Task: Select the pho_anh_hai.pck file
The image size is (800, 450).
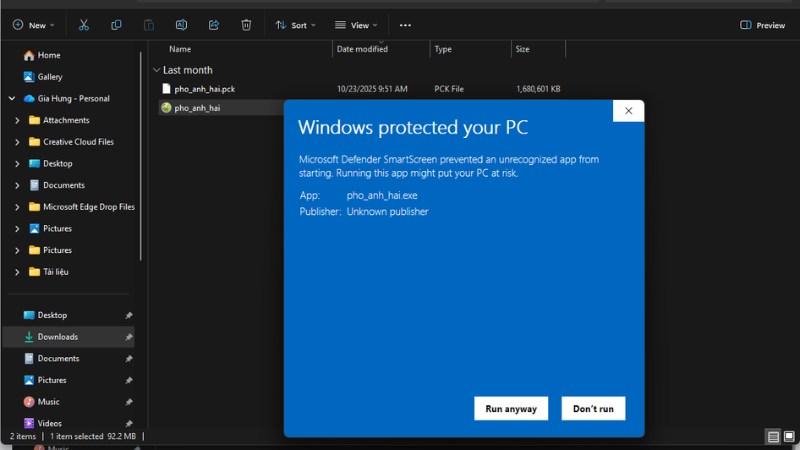Action: [x=204, y=89]
